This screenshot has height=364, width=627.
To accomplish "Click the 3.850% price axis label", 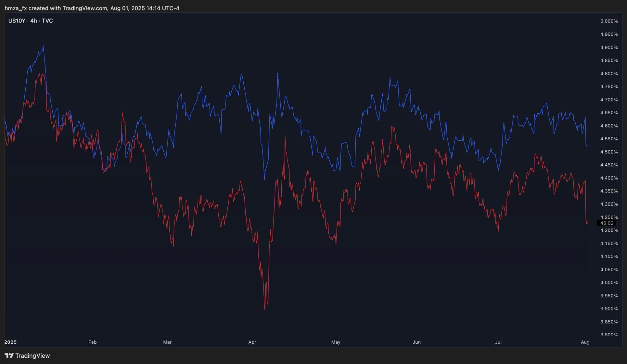I will click(609, 322).
